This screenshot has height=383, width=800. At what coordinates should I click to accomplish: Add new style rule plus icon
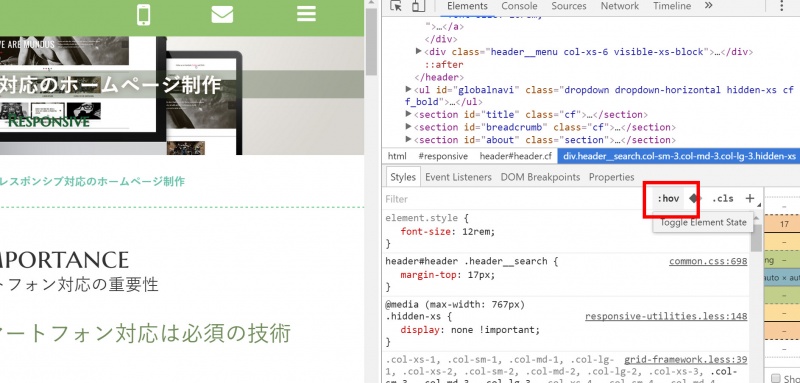point(749,198)
